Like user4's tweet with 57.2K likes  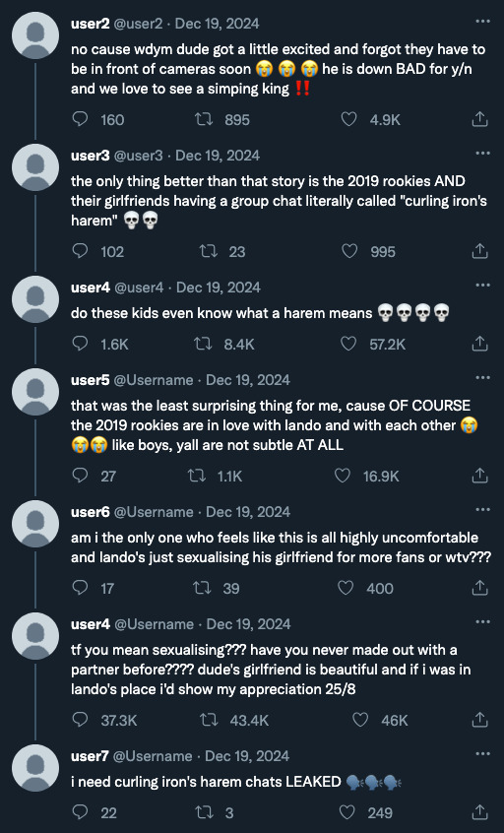pyautogui.click(x=348, y=344)
